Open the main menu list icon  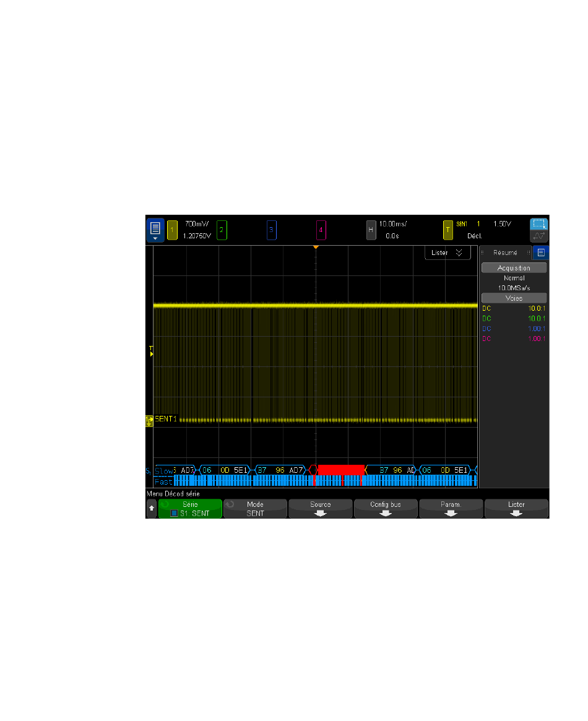(x=155, y=230)
